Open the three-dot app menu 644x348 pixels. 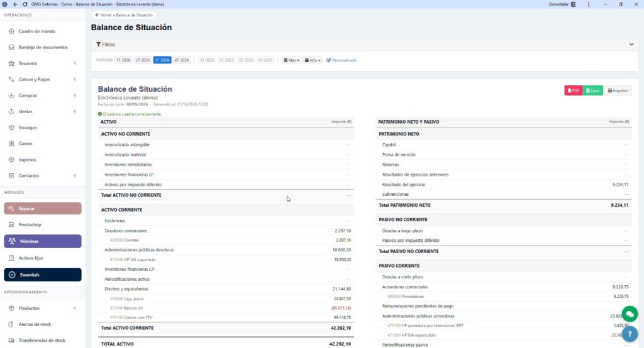click(x=589, y=4)
